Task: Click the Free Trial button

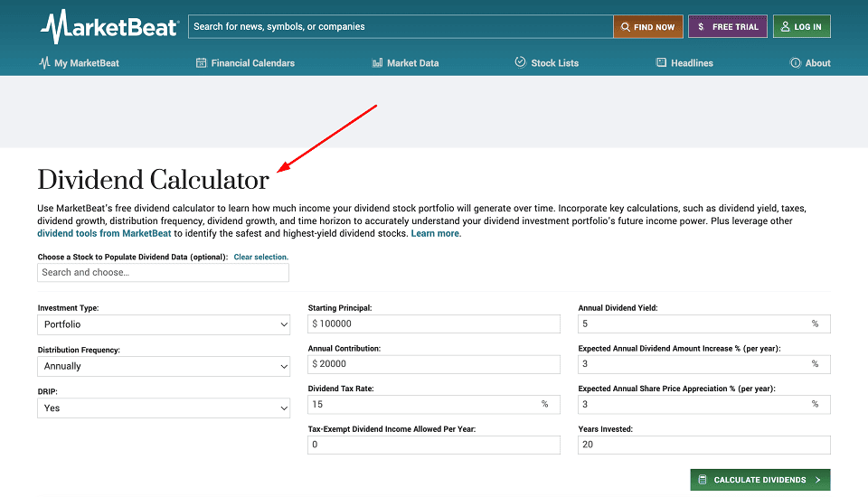Action: click(x=727, y=26)
